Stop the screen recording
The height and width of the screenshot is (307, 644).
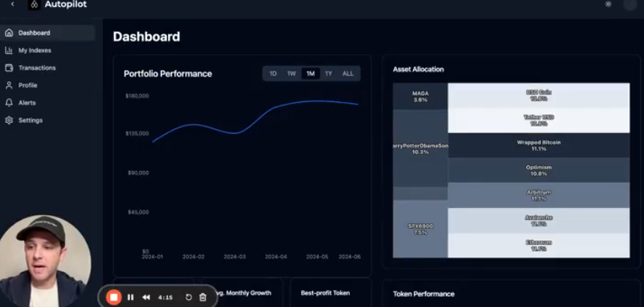[x=114, y=297]
